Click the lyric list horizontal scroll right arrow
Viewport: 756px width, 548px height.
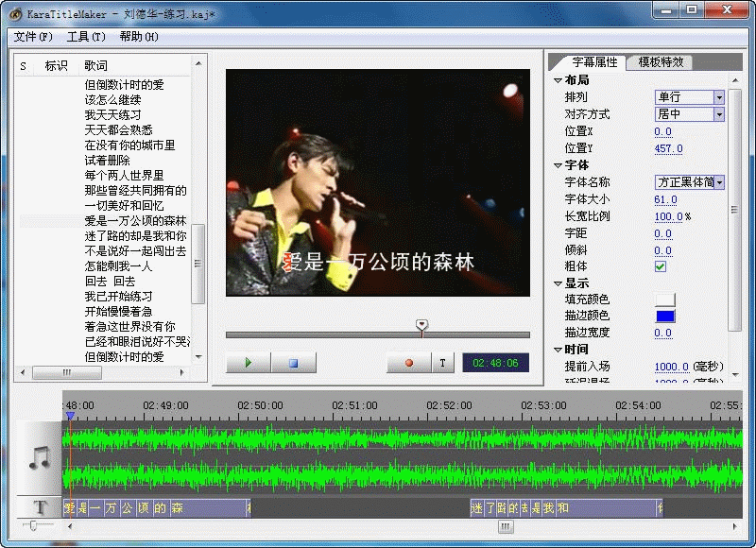(x=181, y=372)
